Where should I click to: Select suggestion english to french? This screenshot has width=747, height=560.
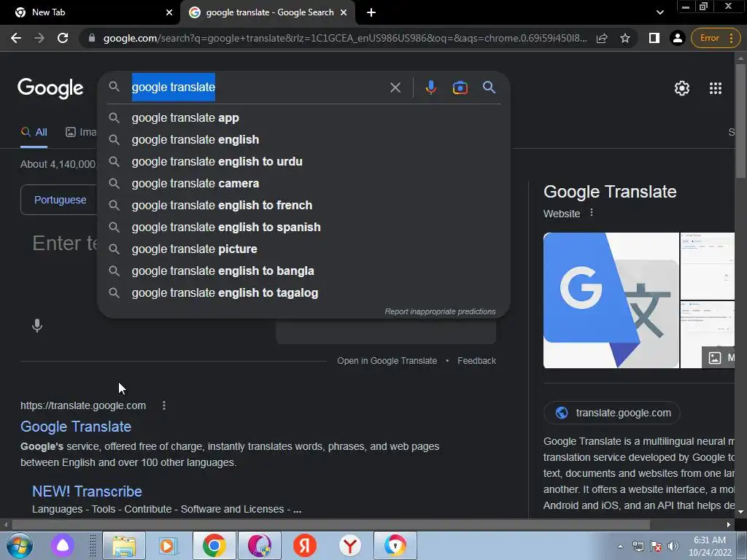click(x=304, y=205)
